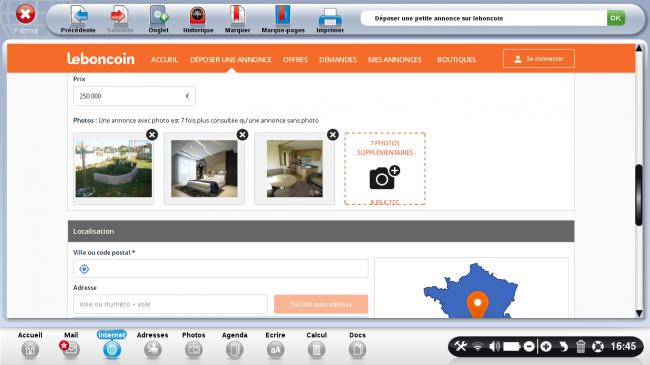Click the trash bin tray icon
The image size is (650, 365).
[x=580, y=346]
